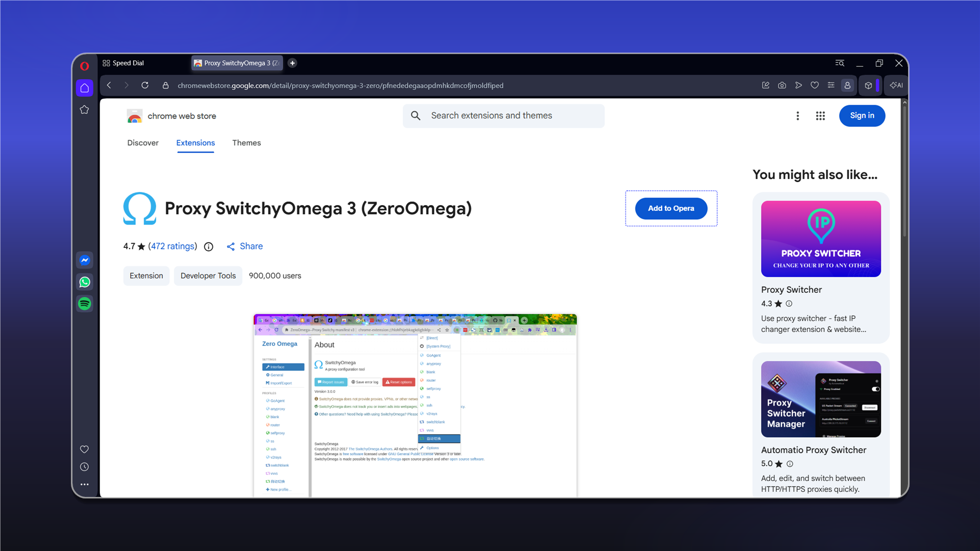Open Easy Setup settings icon
The height and width of the screenshot is (551, 980).
coord(831,86)
